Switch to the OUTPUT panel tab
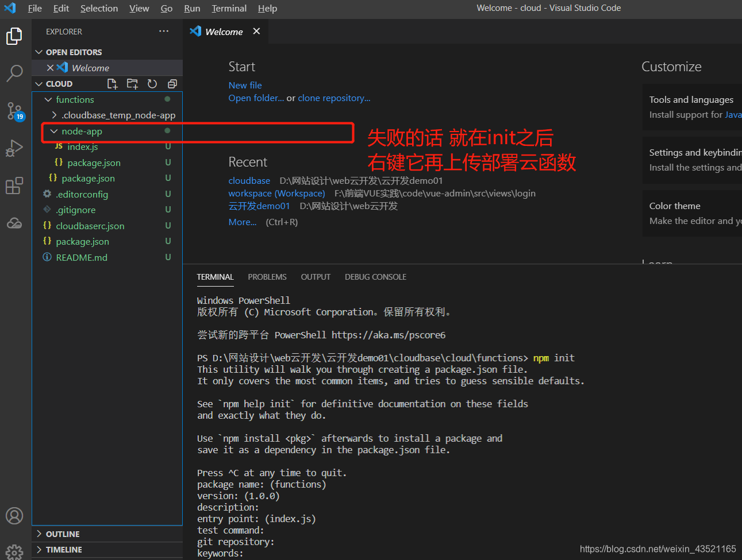 pyautogui.click(x=316, y=277)
